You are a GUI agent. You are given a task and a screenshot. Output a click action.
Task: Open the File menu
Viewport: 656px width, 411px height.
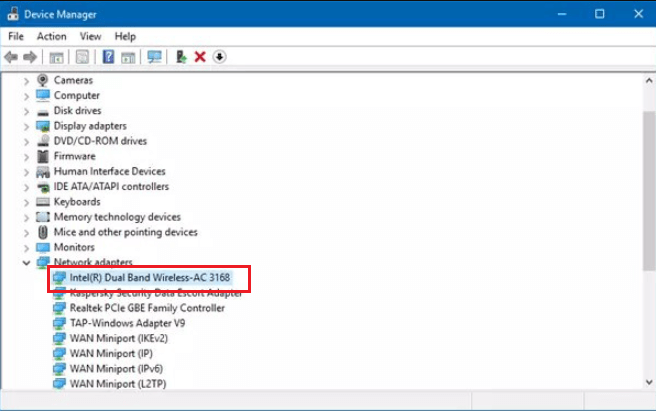[16, 36]
